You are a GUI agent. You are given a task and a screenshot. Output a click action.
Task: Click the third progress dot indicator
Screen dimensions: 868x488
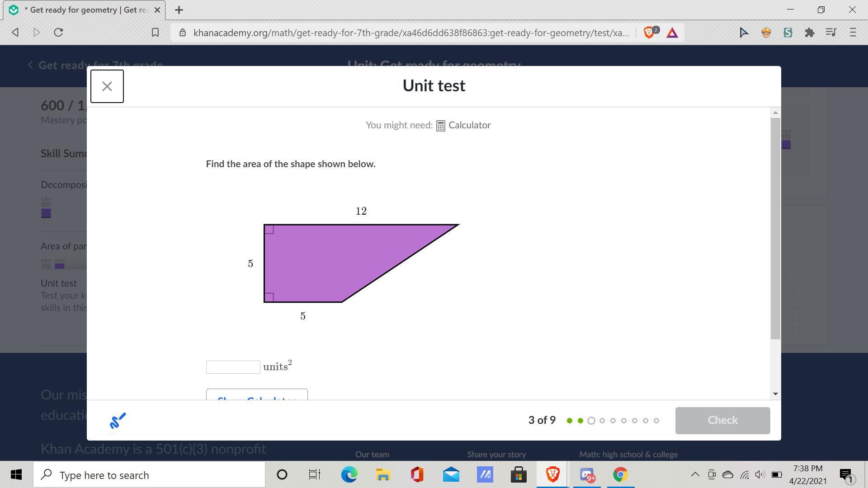pyautogui.click(x=591, y=421)
